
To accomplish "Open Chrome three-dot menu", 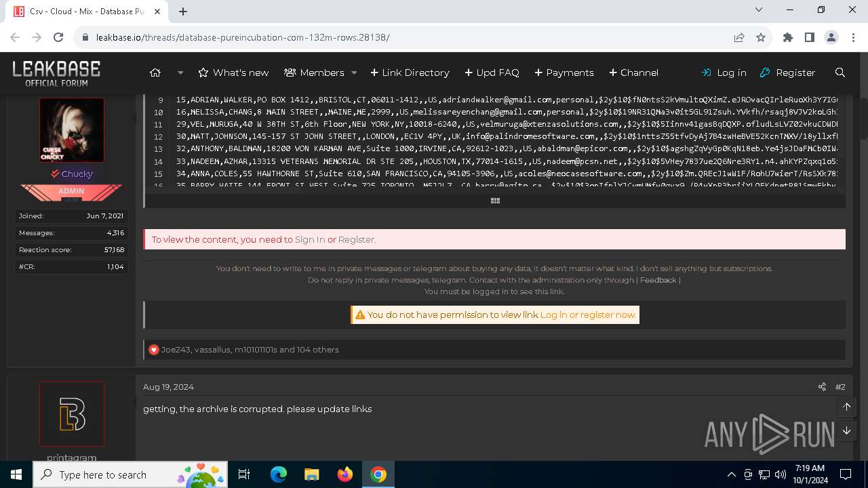I will (x=852, y=37).
